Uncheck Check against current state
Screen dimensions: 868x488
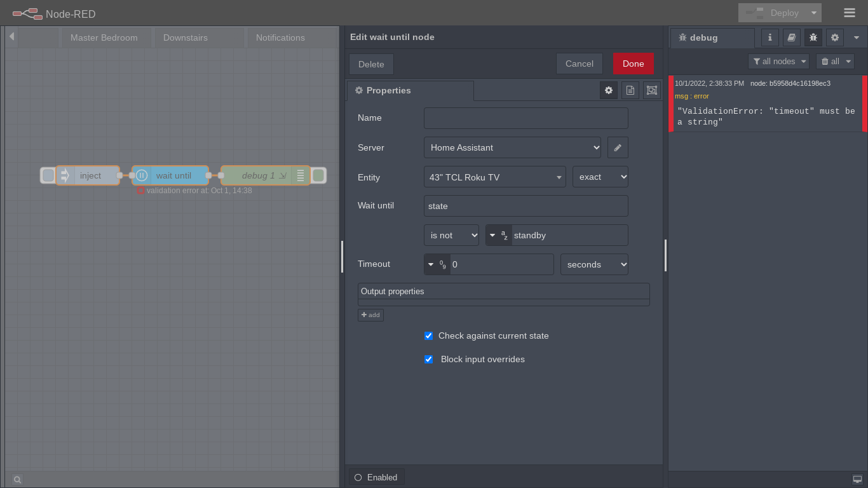(x=428, y=335)
